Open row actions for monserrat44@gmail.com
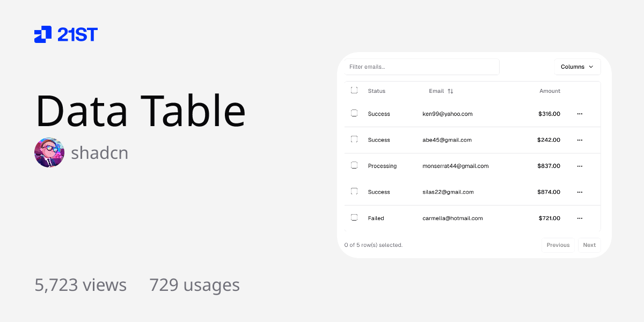The height and width of the screenshot is (322, 644). [580, 166]
